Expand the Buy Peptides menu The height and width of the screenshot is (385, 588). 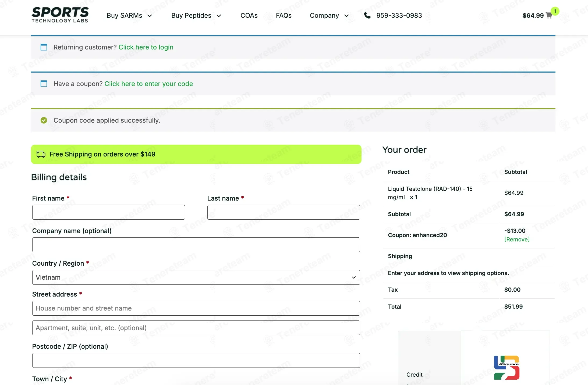(x=196, y=16)
